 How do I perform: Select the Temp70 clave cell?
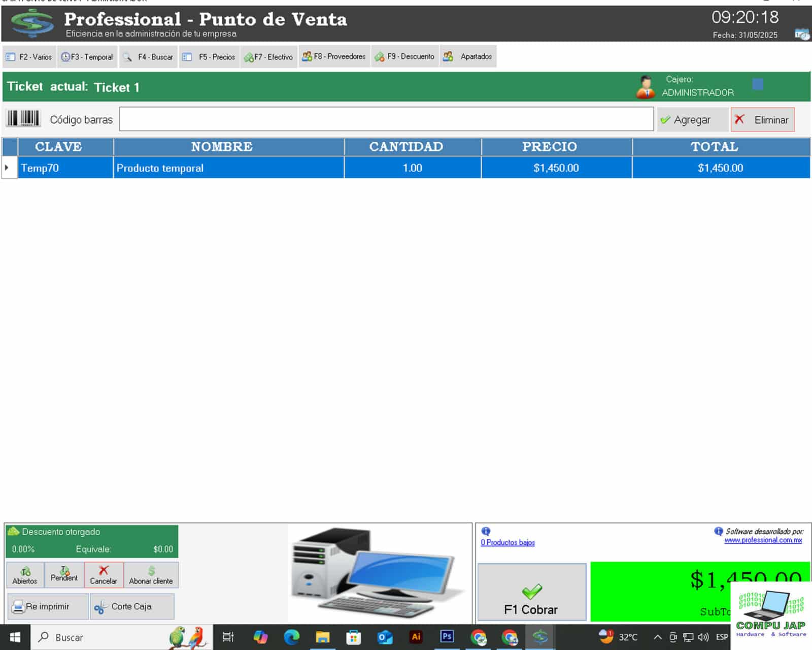point(65,168)
